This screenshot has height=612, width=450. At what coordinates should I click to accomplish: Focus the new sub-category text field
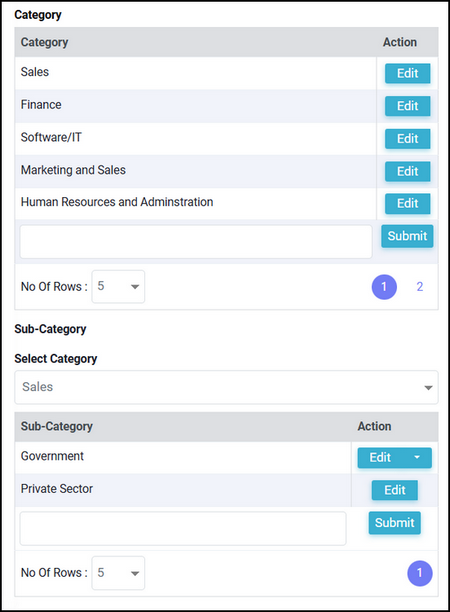tap(183, 528)
